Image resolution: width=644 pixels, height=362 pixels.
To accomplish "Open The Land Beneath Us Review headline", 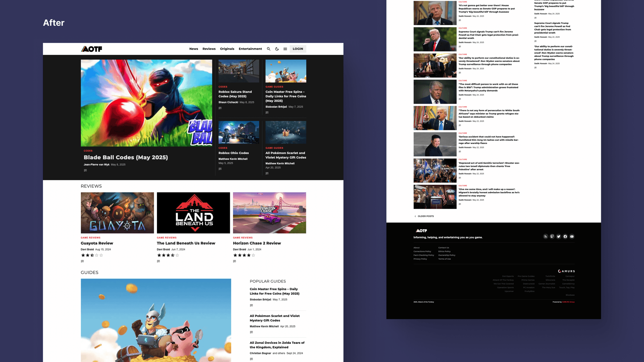I will [186, 243].
